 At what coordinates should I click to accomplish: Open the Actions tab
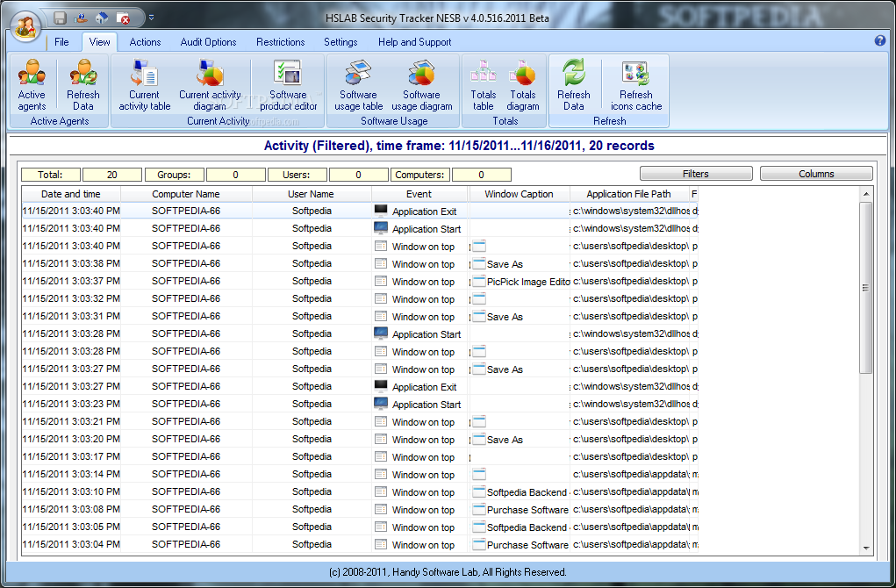click(x=145, y=42)
